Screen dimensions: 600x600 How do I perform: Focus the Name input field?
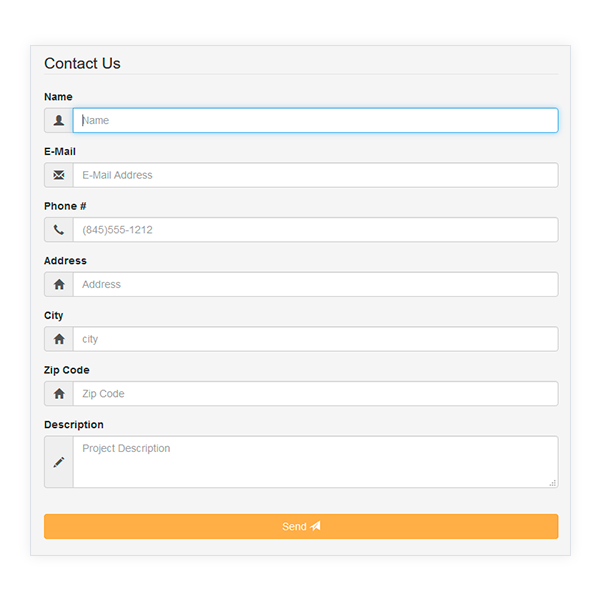click(x=315, y=121)
